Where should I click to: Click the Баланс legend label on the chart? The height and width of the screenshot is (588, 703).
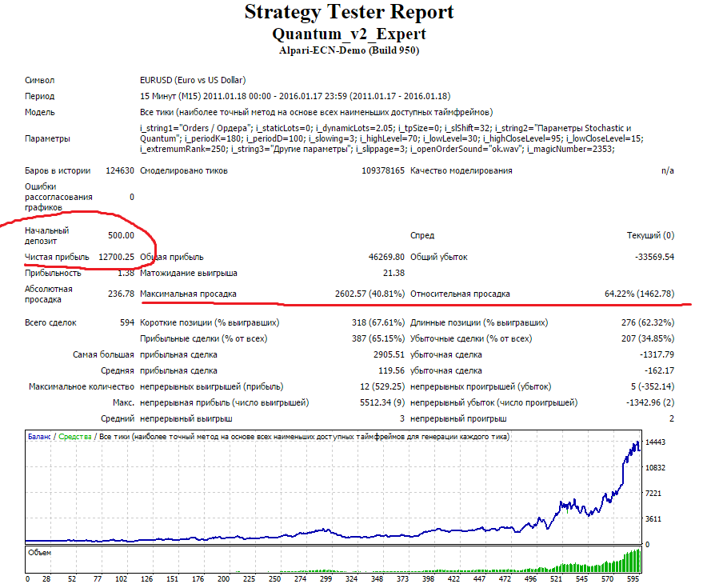point(39,437)
